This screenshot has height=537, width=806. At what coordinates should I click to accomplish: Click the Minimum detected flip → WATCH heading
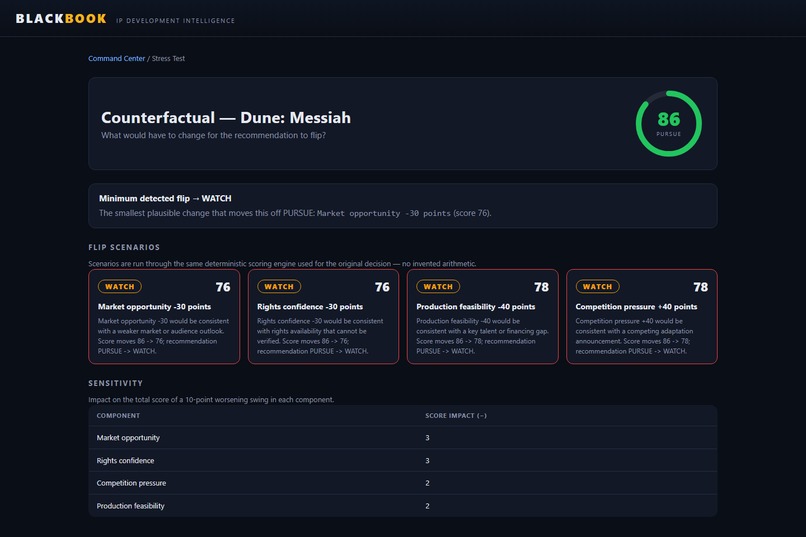click(x=165, y=198)
